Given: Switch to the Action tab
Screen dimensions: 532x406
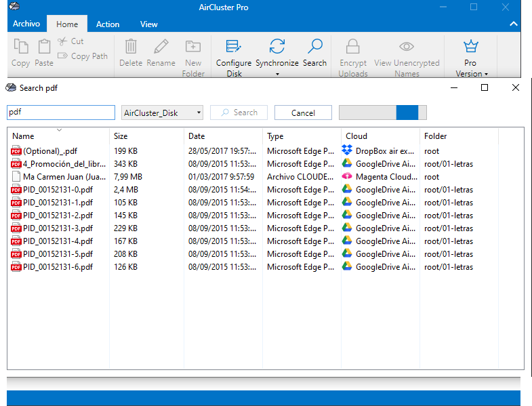Looking at the screenshot, I should tap(108, 24).
